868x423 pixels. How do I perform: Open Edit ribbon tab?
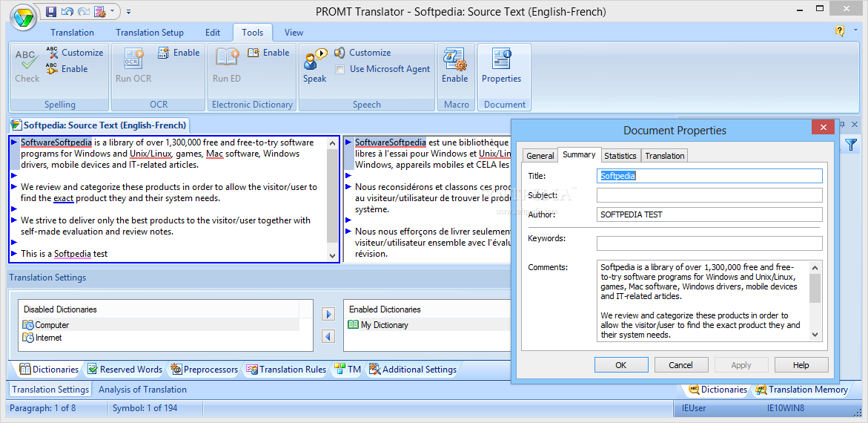213,32
